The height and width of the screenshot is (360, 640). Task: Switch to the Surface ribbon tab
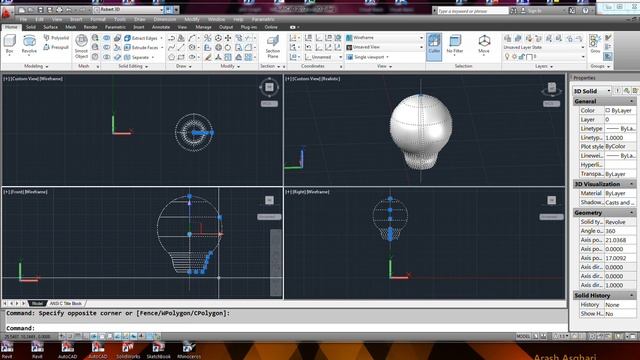pyautogui.click(x=50, y=27)
